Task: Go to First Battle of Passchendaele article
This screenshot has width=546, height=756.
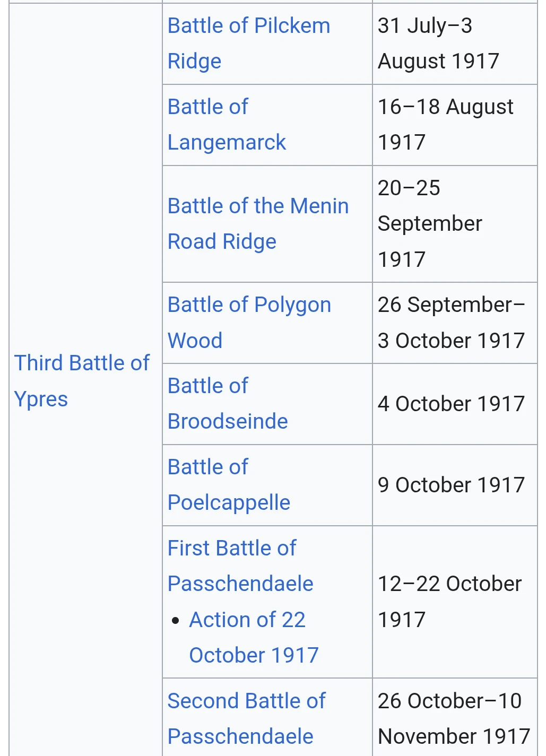Action: (240, 566)
